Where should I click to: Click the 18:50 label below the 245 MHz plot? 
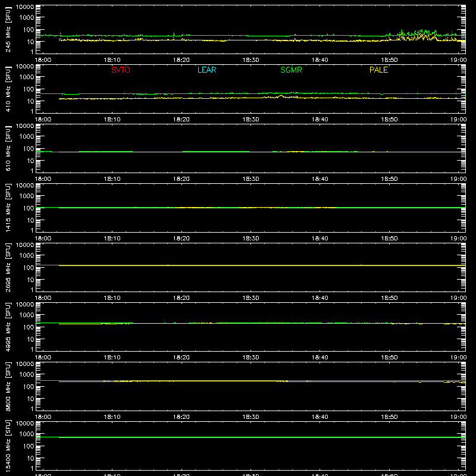point(389,60)
